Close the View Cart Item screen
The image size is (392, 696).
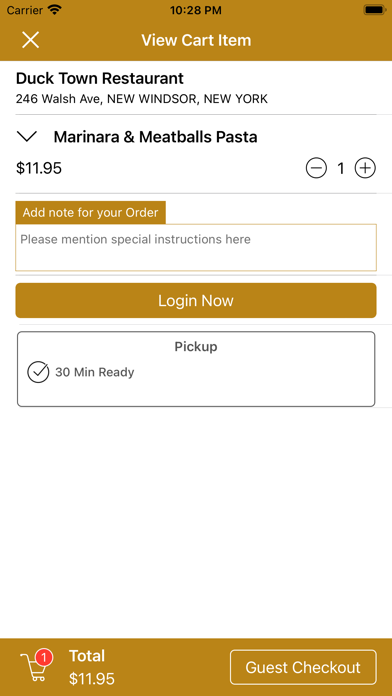31,40
